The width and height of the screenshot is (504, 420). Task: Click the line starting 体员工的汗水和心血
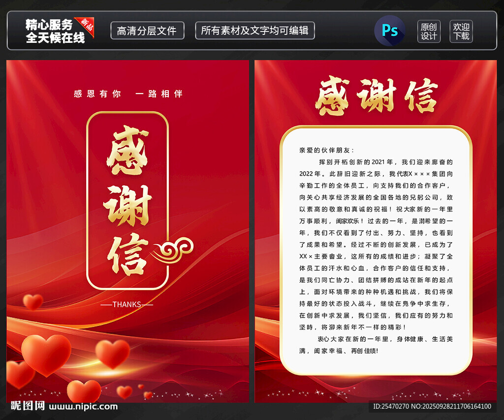point(375,268)
